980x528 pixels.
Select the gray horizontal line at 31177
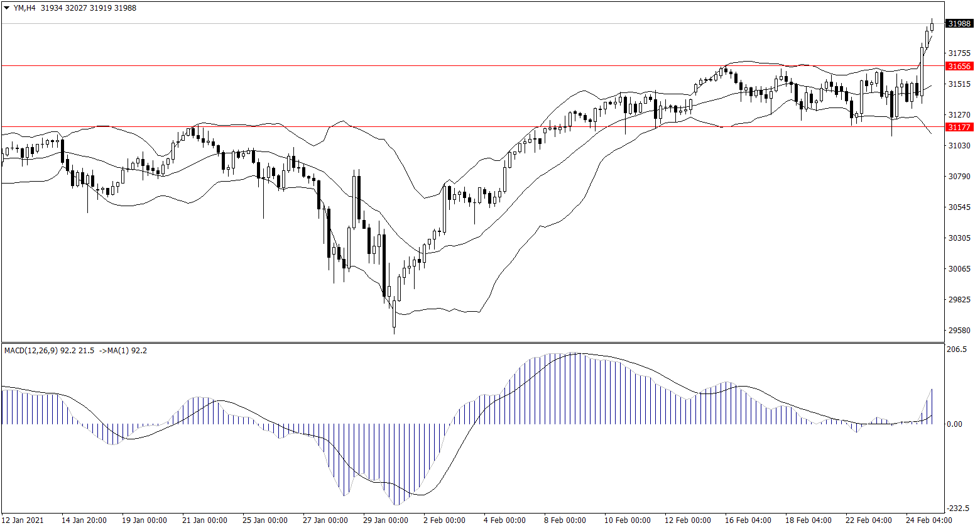coord(440,126)
